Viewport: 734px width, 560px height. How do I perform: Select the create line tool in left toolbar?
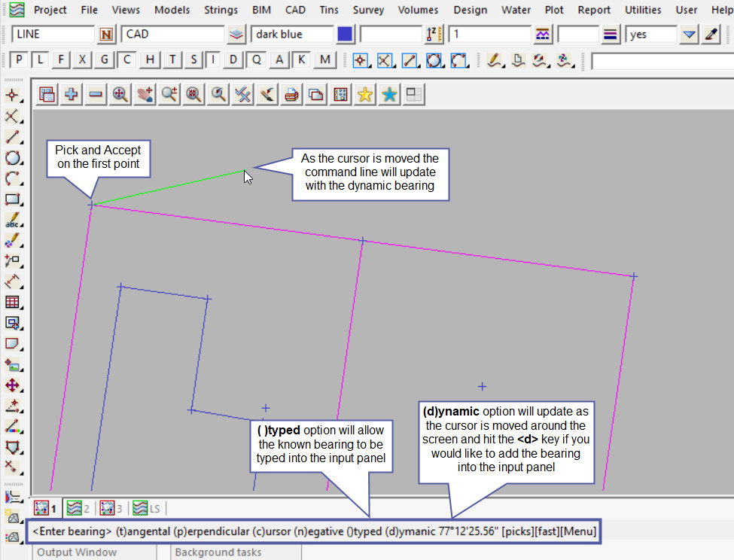(12, 137)
